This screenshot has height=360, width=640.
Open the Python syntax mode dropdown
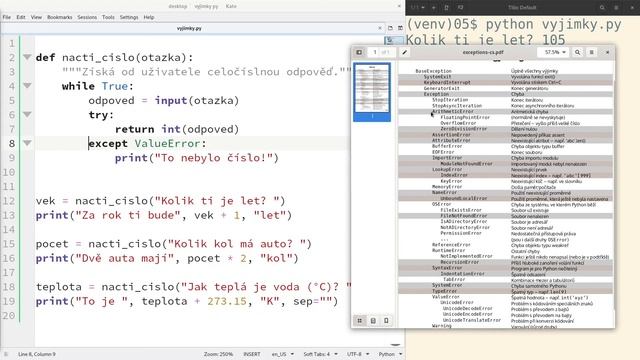pyautogui.click(x=390, y=354)
